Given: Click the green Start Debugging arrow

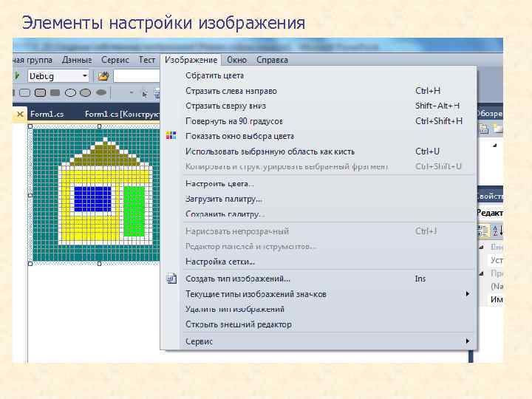Looking at the screenshot, I should (17, 75).
